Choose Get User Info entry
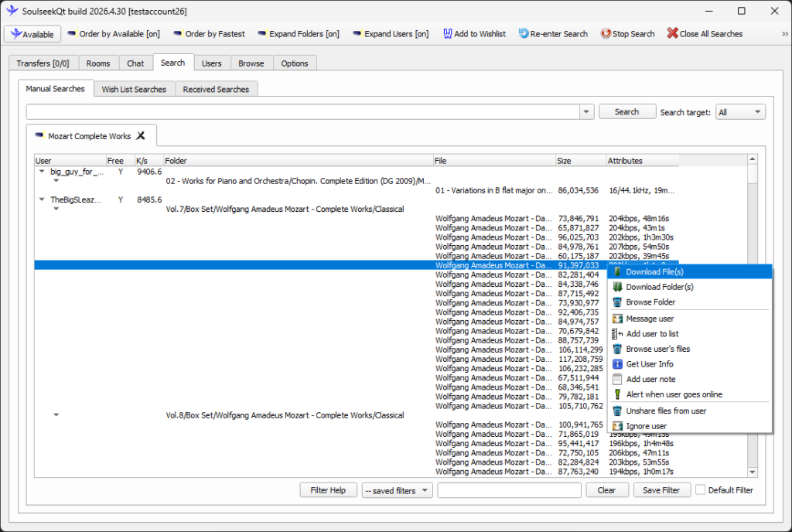This screenshot has height=532, width=792. pos(690,364)
